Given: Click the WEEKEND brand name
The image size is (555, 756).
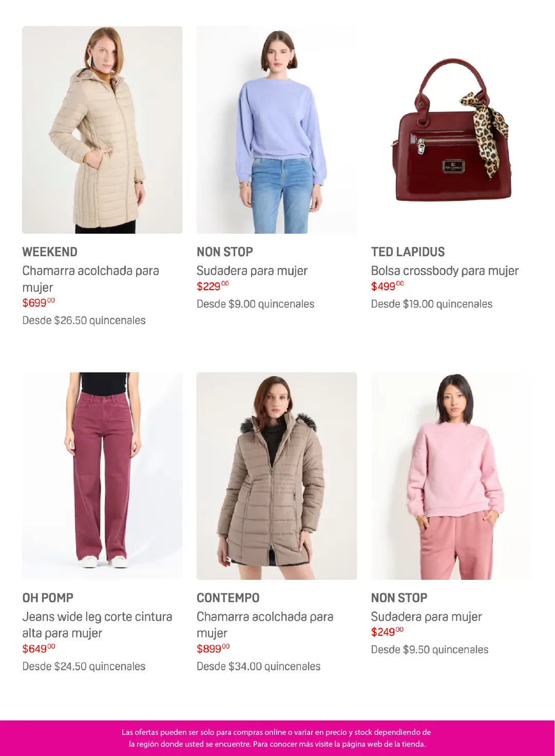Looking at the screenshot, I should click(50, 252).
